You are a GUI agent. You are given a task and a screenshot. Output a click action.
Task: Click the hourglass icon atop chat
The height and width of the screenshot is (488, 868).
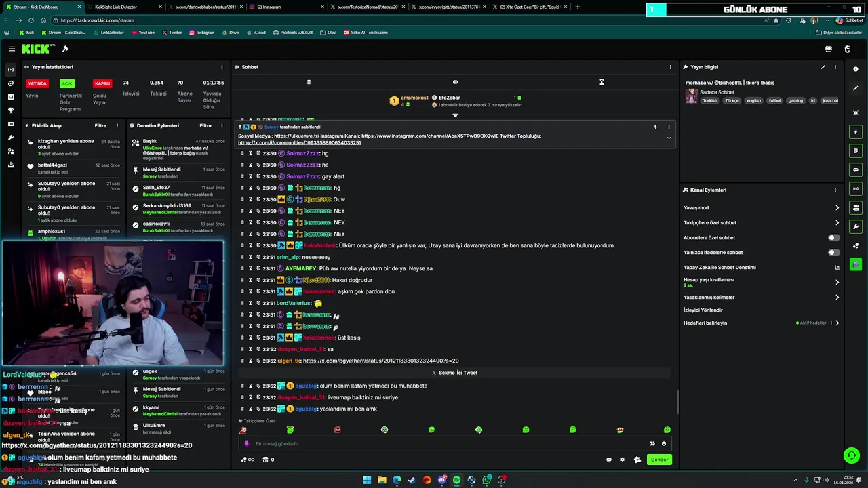coord(601,82)
